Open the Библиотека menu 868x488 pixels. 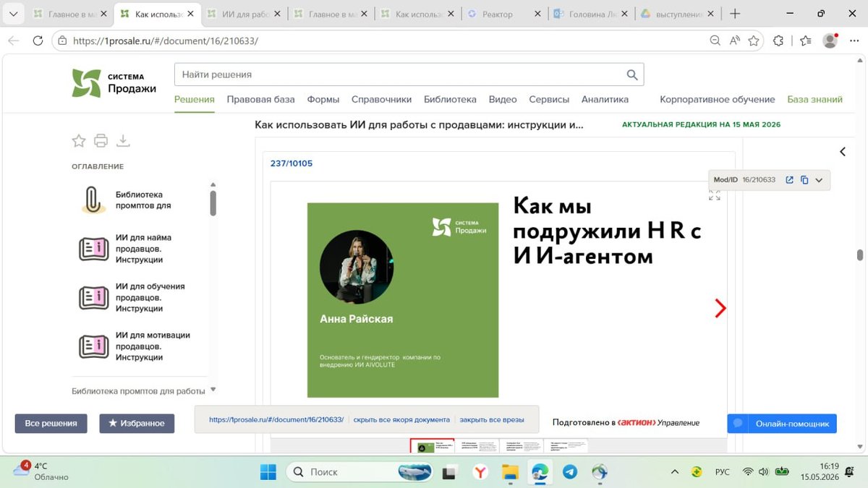tap(450, 100)
